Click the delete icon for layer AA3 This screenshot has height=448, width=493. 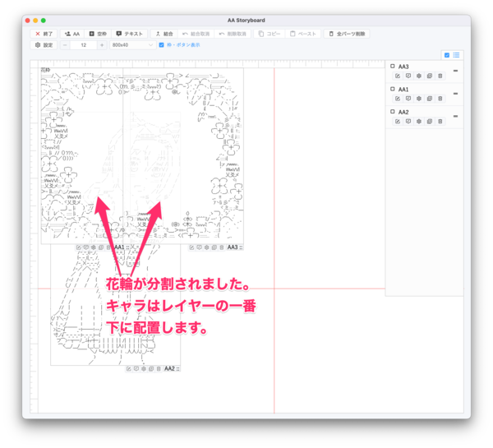(440, 76)
